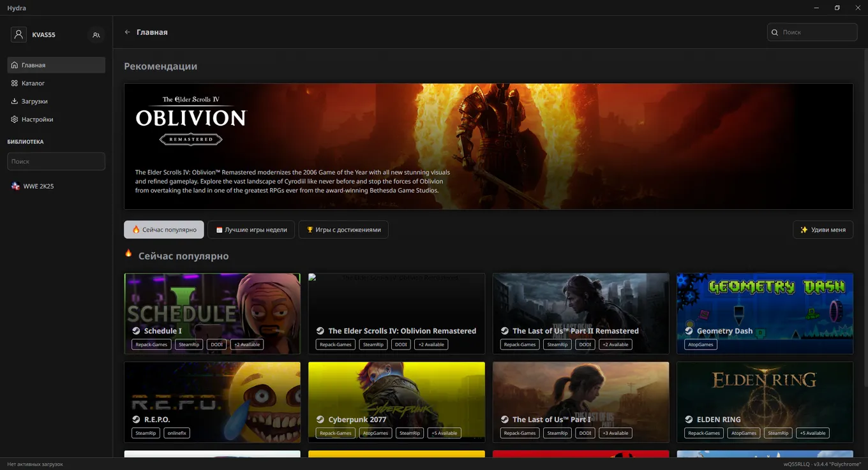Click the Нет активных загрузок status text
The image size is (868, 470).
(x=35, y=464)
